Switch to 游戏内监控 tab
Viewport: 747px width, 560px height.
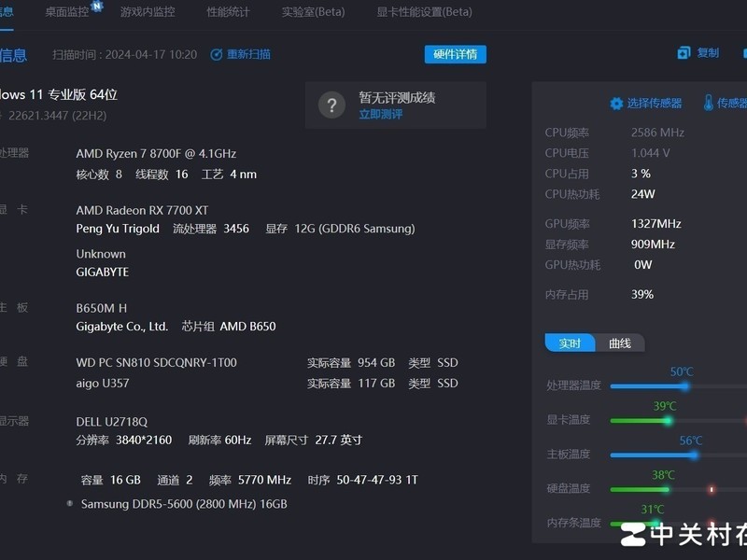[x=148, y=12]
